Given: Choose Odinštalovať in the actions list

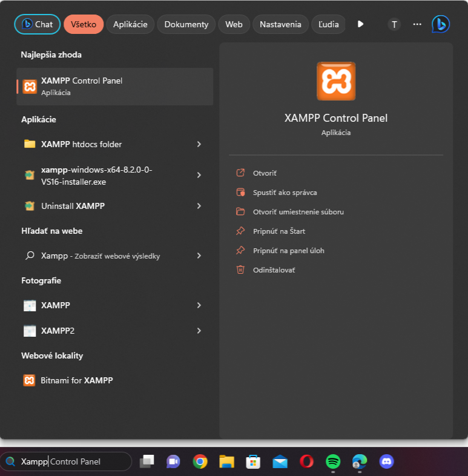Looking at the screenshot, I should click(274, 270).
